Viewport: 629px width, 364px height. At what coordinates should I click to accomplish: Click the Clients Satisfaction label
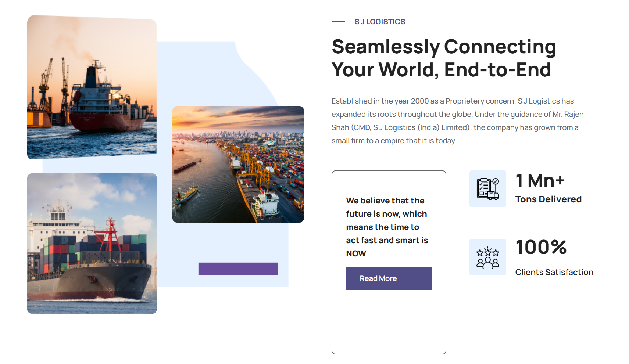tap(554, 272)
